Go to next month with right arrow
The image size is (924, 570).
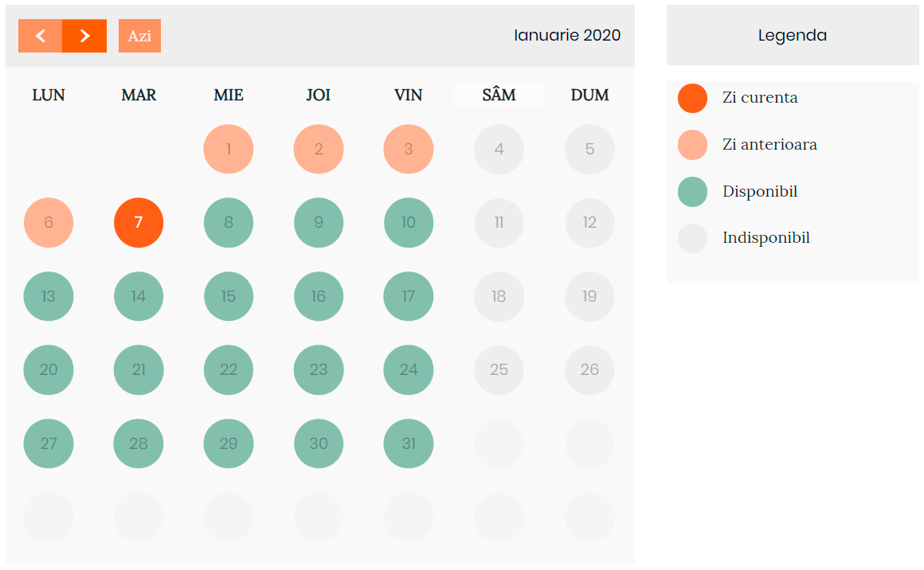pos(84,36)
